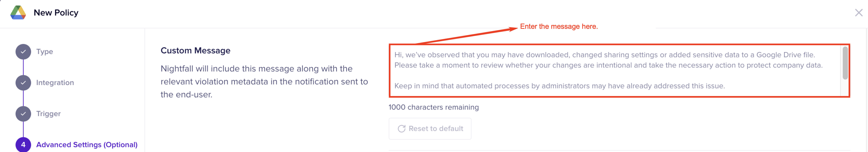The image size is (868, 152).
Task: Select Advanced Settings (Optional) step
Action: [87, 145]
